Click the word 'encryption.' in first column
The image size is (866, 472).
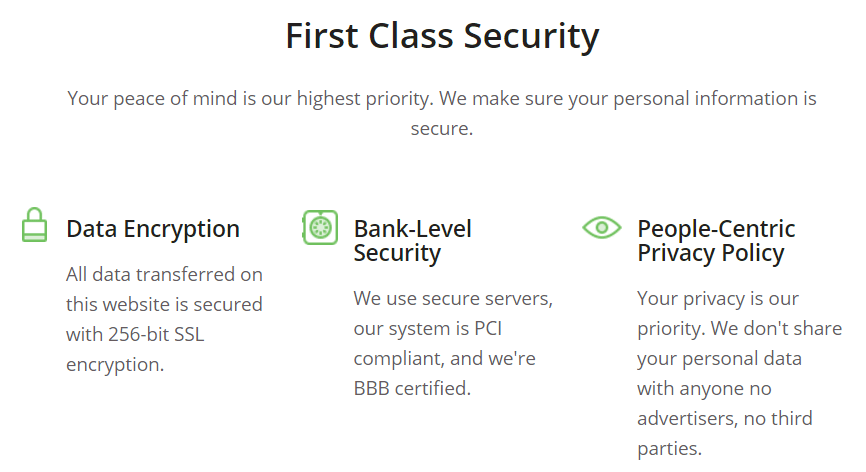[115, 364]
